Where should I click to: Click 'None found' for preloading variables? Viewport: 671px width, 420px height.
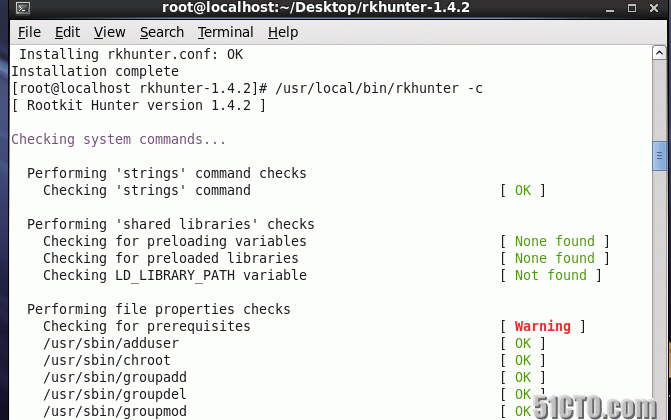tap(555, 241)
